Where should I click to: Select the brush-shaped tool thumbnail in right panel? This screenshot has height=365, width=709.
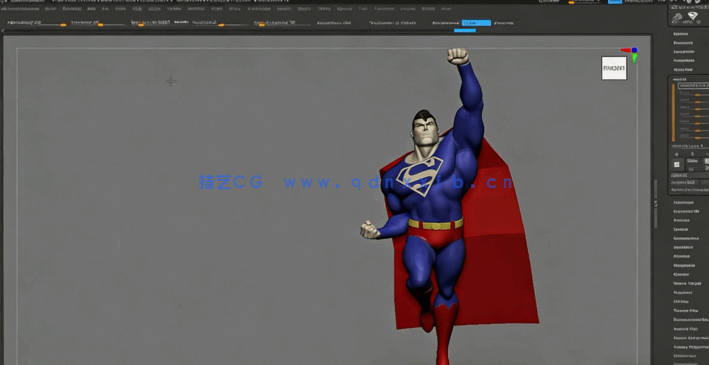pyautogui.click(x=677, y=17)
